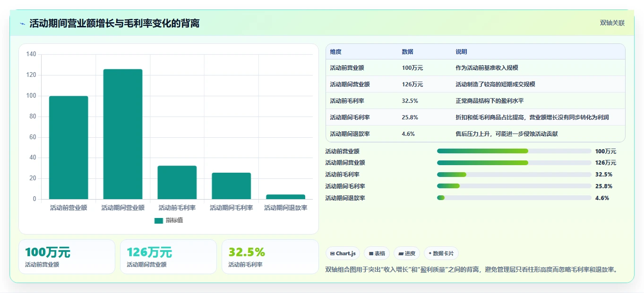Select the 活动前营业额 table row cell
The height and width of the screenshot is (293, 644).
pyautogui.click(x=347, y=68)
